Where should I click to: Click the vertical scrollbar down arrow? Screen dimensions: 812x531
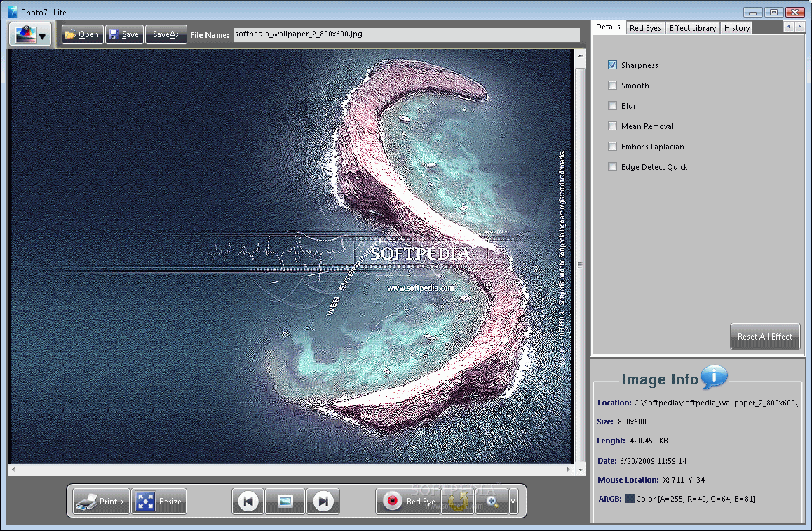[580, 469]
